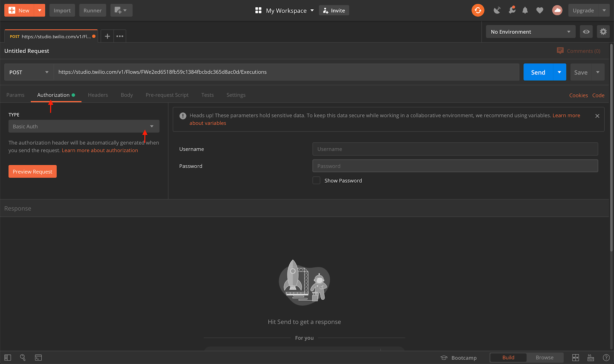This screenshot has width=614, height=364.
Task: Open tab options ellipsis menu
Action: click(x=120, y=36)
